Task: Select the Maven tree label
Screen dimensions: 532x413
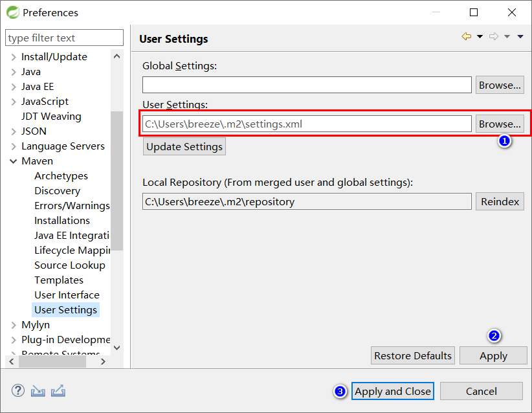Action: pos(38,161)
